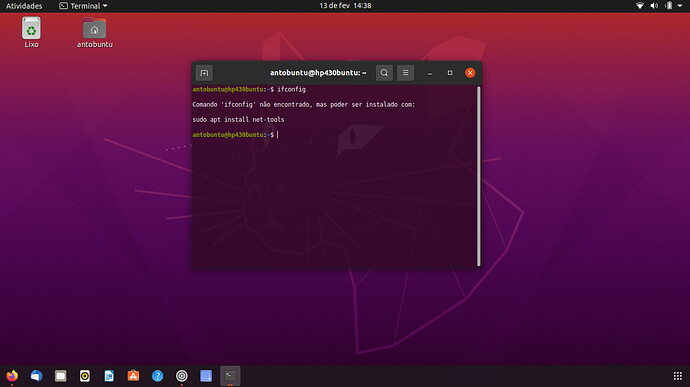Open Ubuntu Software from the dock

point(133,376)
